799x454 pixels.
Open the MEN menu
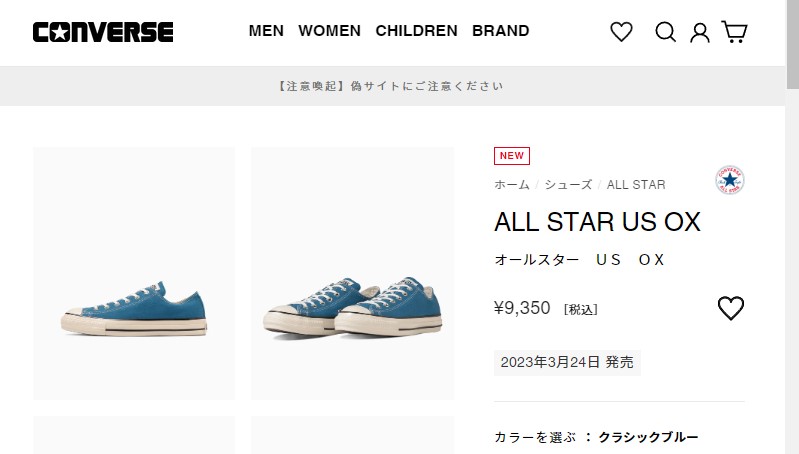coord(266,31)
